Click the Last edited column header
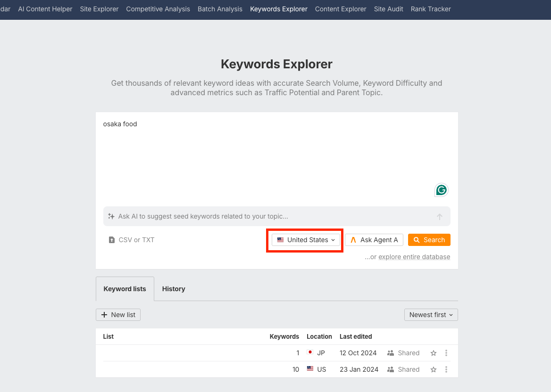 [356, 336]
